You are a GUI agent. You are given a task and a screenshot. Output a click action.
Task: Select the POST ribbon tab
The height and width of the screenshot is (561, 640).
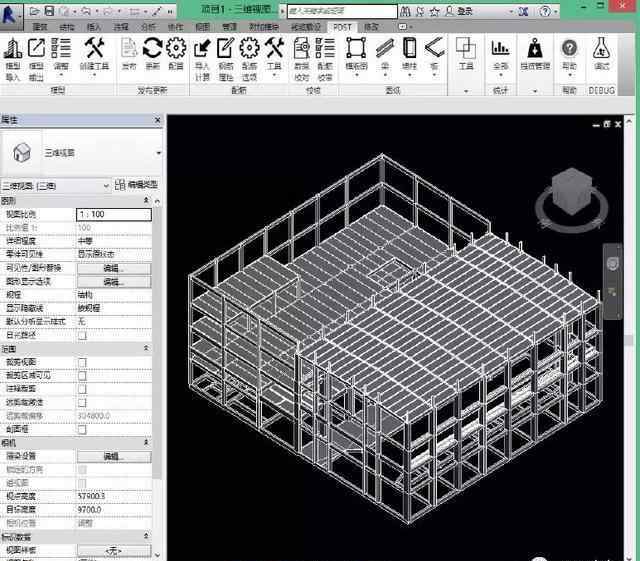tap(342, 27)
